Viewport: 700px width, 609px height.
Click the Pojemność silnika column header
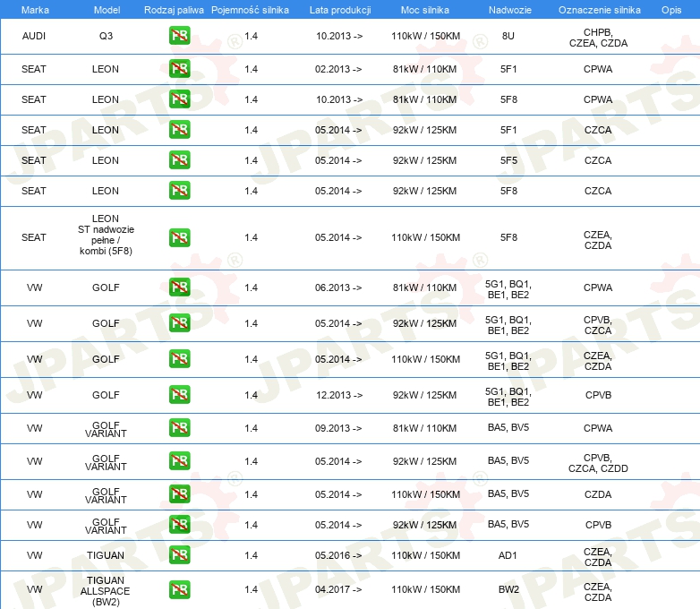(250, 10)
